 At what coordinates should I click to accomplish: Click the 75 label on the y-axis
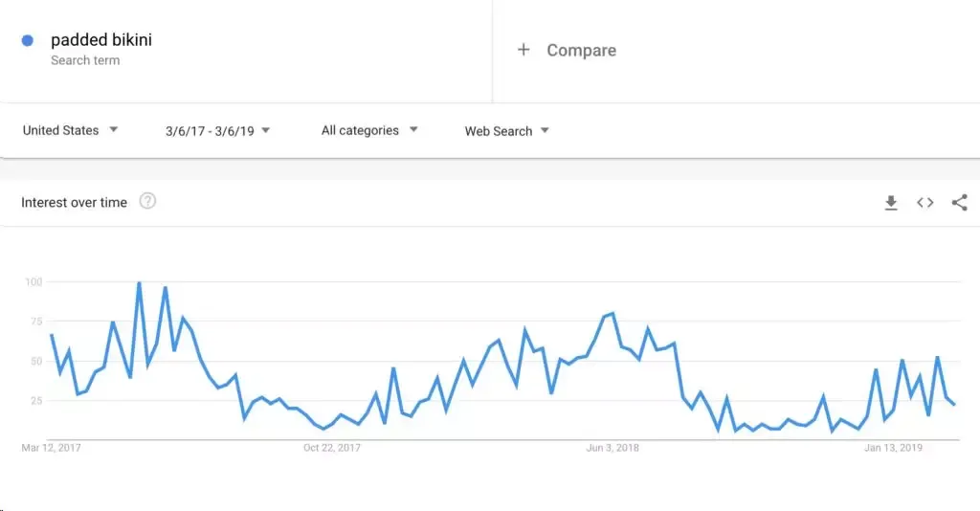point(35,322)
